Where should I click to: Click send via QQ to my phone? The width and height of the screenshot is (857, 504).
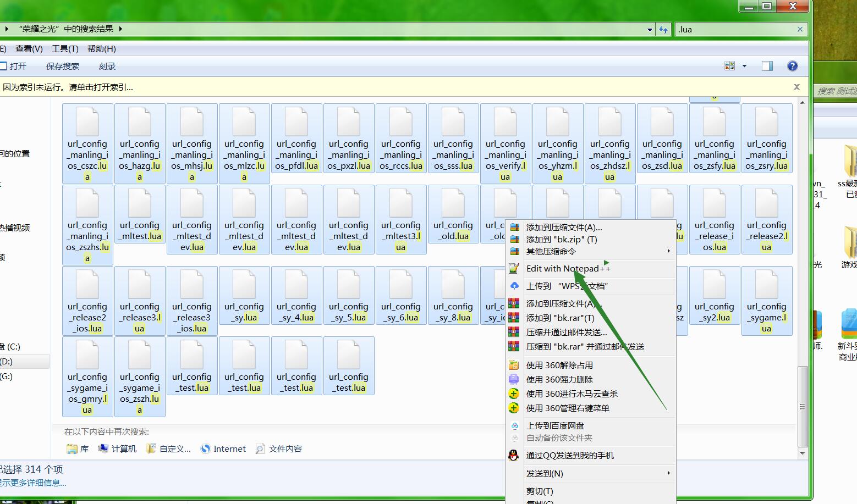(570, 456)
